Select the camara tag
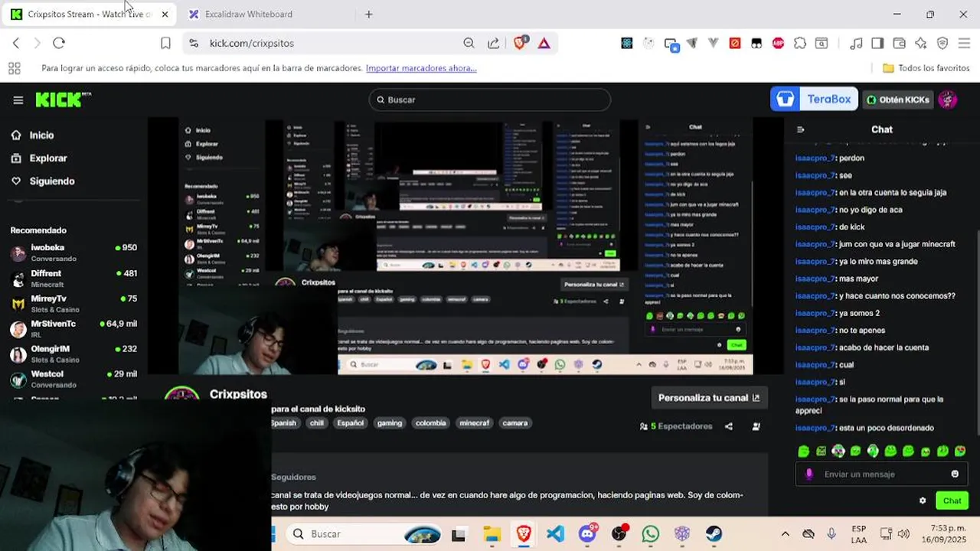 click(x=514, y=422)
